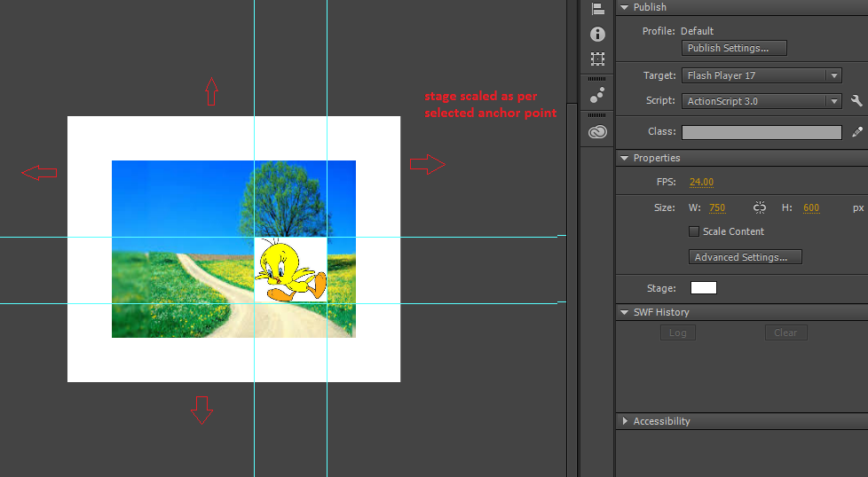Toggle the link icon between W and H
The image size is (868, 477).
pos(760,207)
